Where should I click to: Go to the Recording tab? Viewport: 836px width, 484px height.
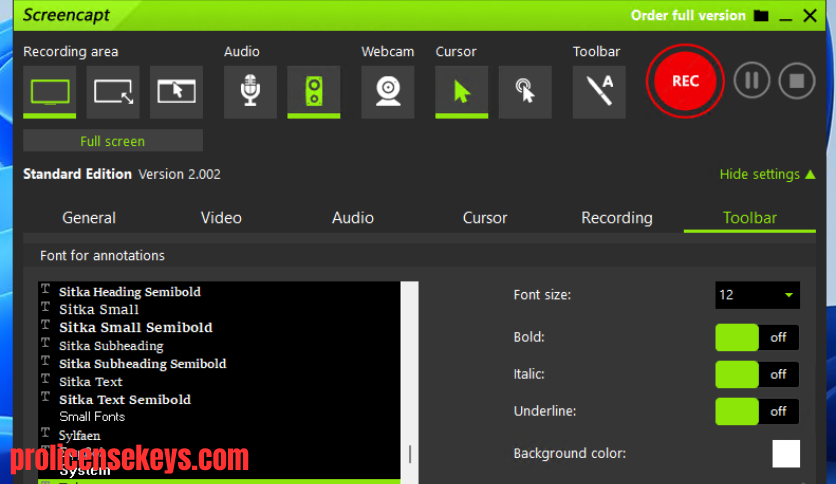pyautogui.click(x=617, y=218)
